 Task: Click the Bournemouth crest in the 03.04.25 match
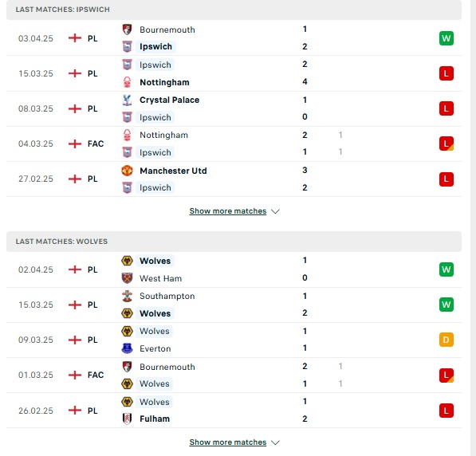click(127, 29)
